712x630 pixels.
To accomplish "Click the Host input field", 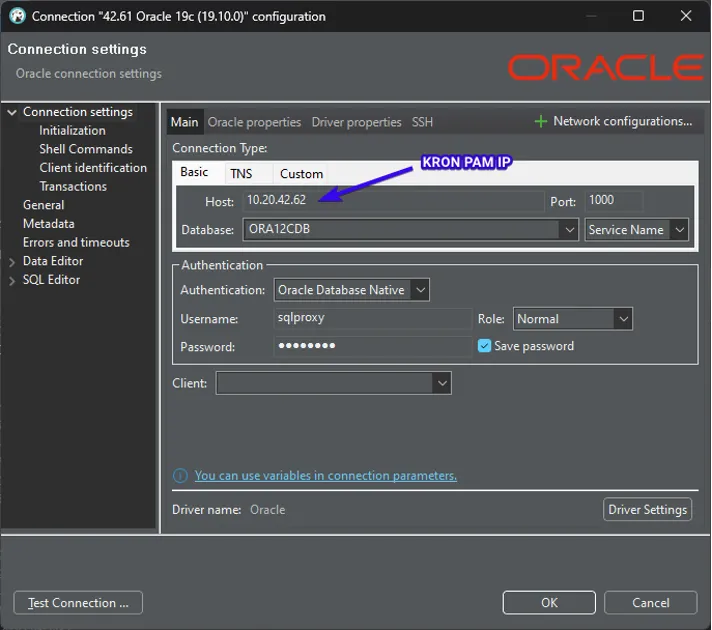I will [x=393, y=200].
